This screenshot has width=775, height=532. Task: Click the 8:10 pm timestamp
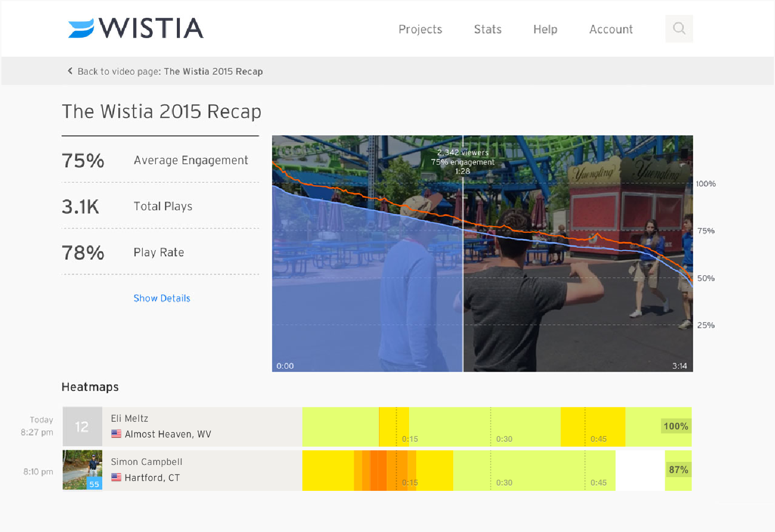click(x=38, y=472)
